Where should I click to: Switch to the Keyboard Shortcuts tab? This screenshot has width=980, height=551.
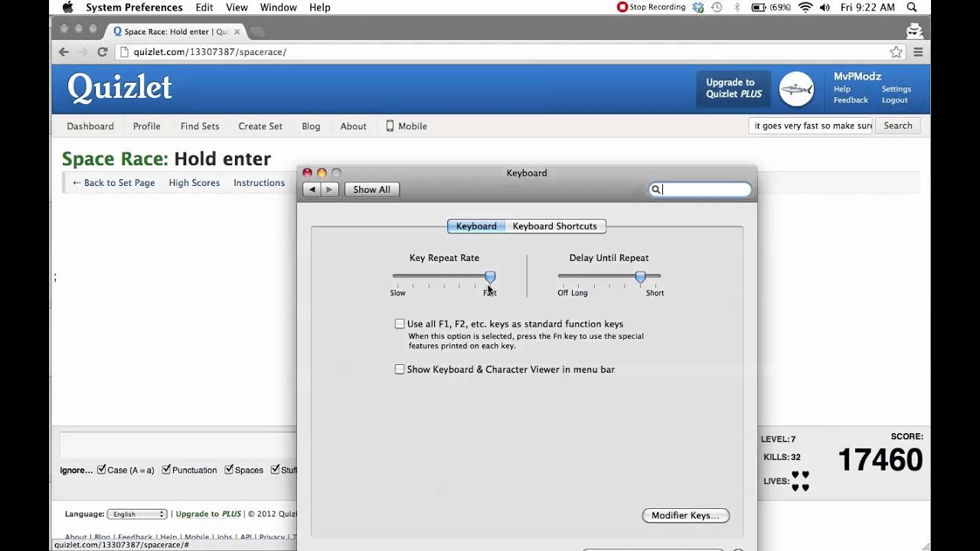[x=555, y=226]
